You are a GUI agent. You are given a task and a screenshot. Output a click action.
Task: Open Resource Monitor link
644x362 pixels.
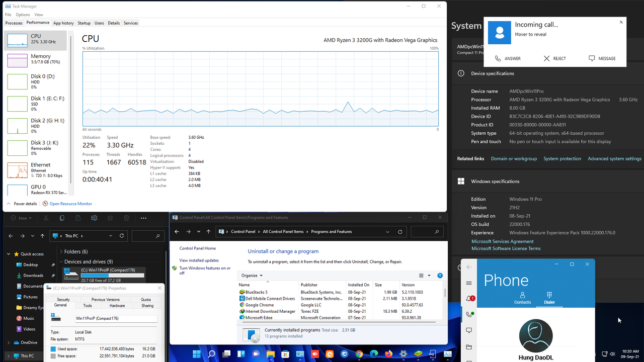[67, 204]
